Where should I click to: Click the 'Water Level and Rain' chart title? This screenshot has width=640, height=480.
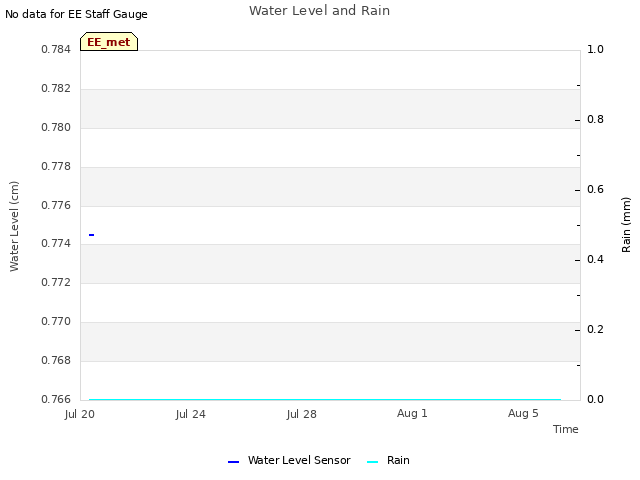pyautogui.click(x=320, y=11)
